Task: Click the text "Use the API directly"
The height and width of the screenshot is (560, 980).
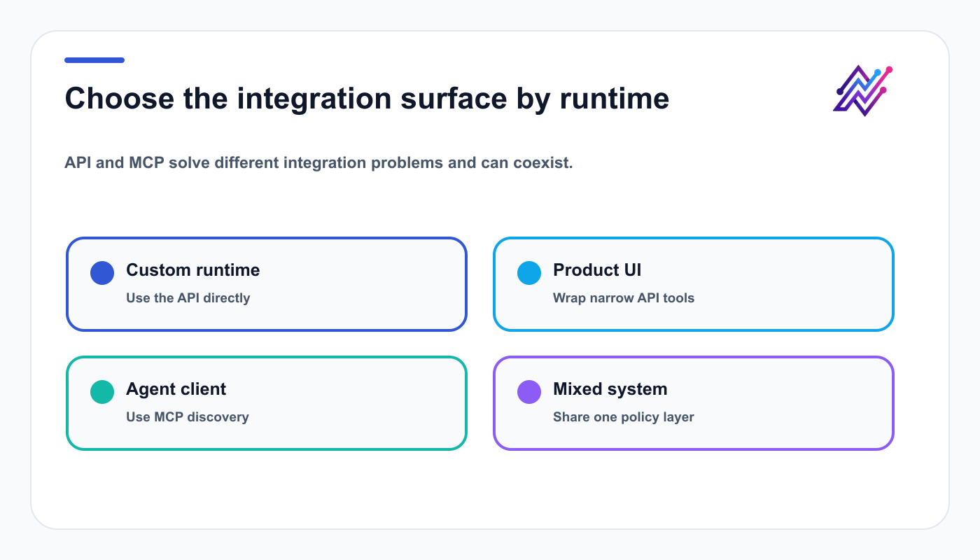Action: [188, 298]
